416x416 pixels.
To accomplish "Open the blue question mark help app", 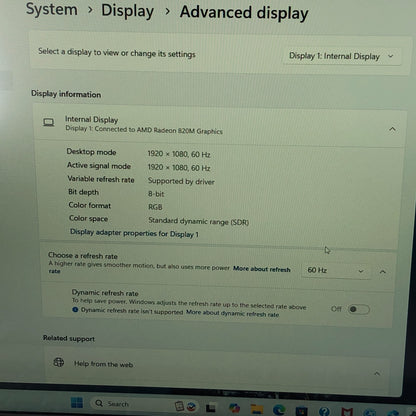I will (x=324, y=412).
